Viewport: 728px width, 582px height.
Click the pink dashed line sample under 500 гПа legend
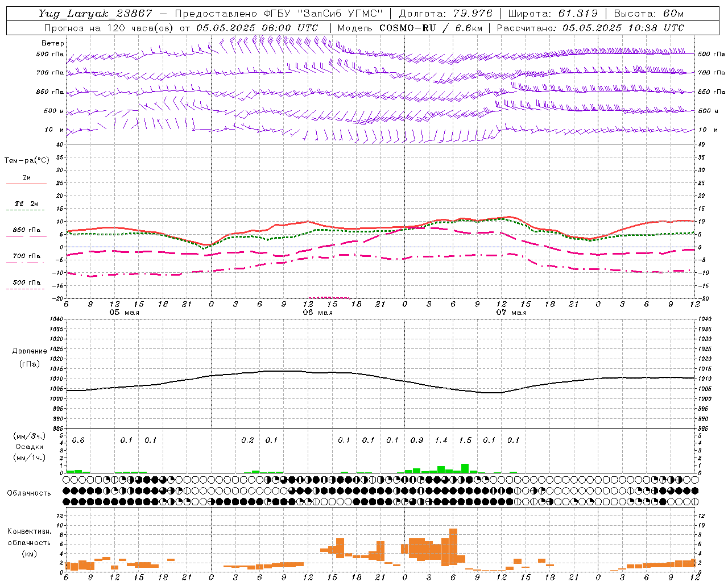[x=25, y=289]
